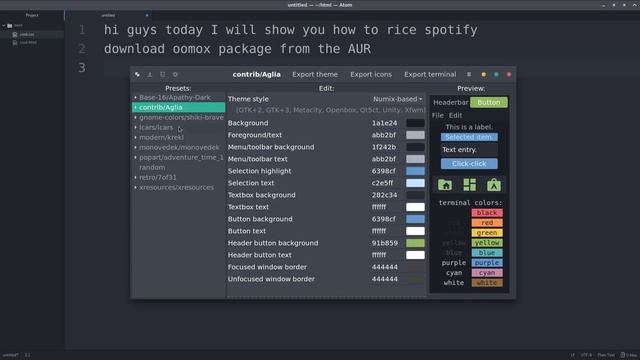Expand the modern/krekl preset arrow

(136, 137)
